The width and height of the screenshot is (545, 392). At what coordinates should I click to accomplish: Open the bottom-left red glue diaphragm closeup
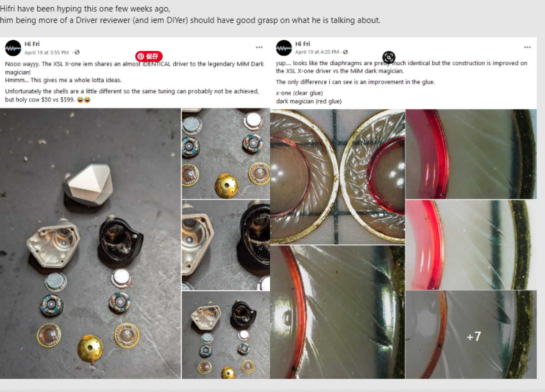pyautogui.click(x=337, y=312)
